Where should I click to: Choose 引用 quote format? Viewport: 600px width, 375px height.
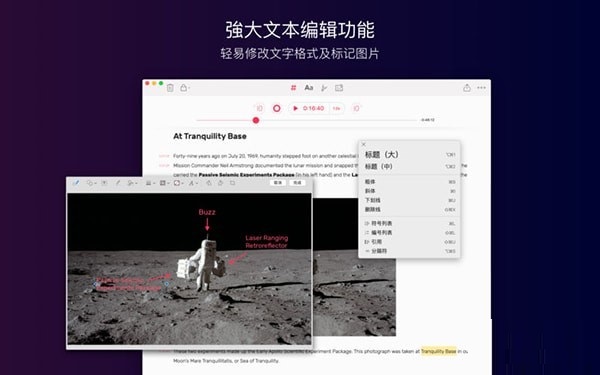(x=409, y=241)
